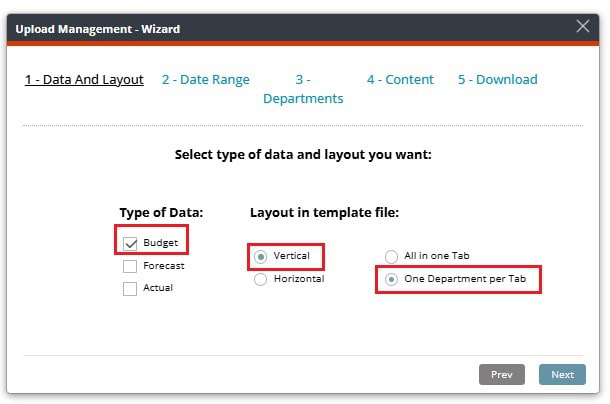The height and width of the screenshot is (404, 610).
Task: Open the 1 - Data And Layout step
Action: pos(84,79)
